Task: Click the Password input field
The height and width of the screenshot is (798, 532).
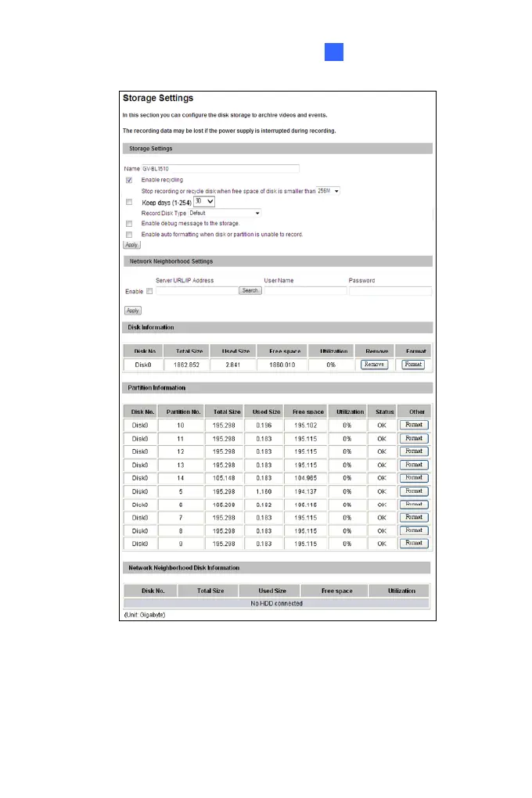Action: coord(390,291)
